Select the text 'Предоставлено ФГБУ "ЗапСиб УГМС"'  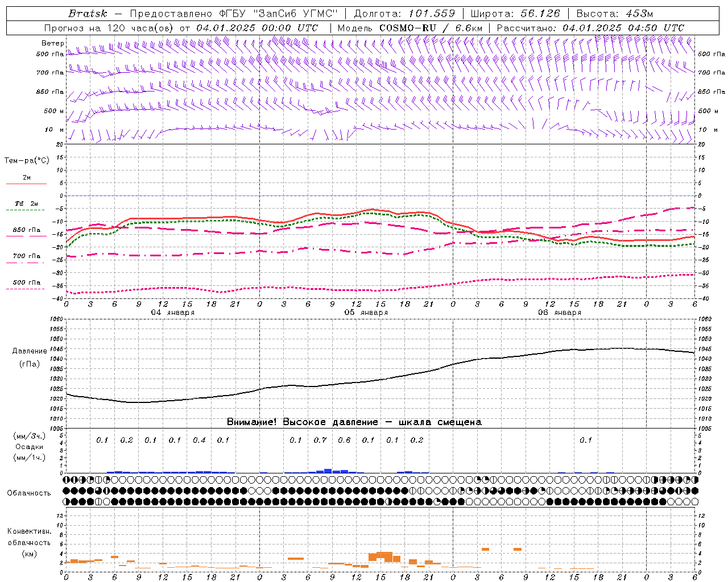tap(234, 14)
